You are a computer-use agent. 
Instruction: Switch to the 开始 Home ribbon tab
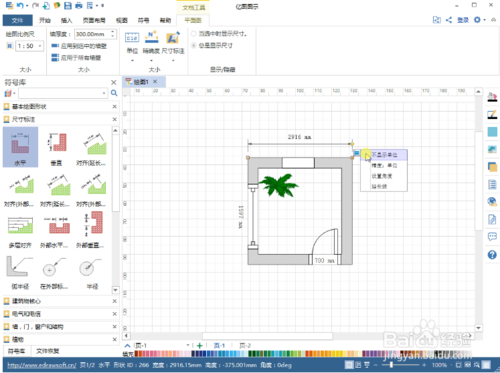[x=45, y=20]
